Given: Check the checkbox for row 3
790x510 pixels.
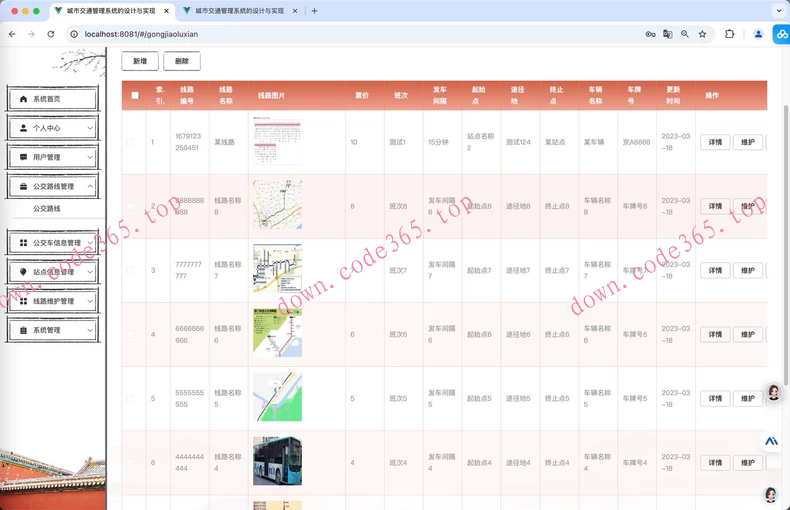Looking at the screenshot, I should tap(130, 270).
